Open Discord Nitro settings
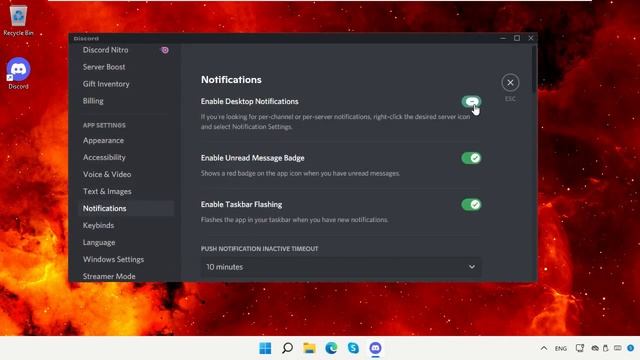 105,50
